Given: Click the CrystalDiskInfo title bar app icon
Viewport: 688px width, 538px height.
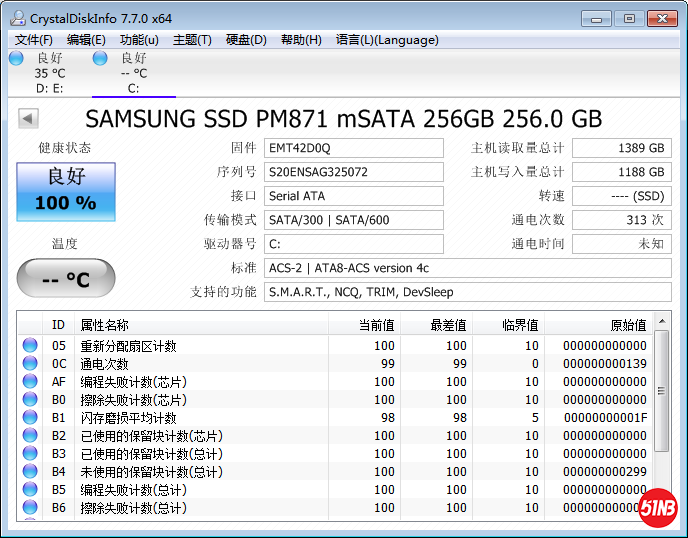Looking at the screenshot, I should pyautogui.click(x=16, y=18).
